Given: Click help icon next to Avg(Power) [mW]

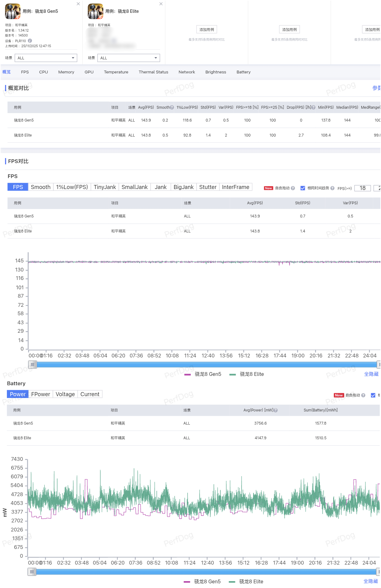Looking at the screenshot, I should tap(276, 410).
